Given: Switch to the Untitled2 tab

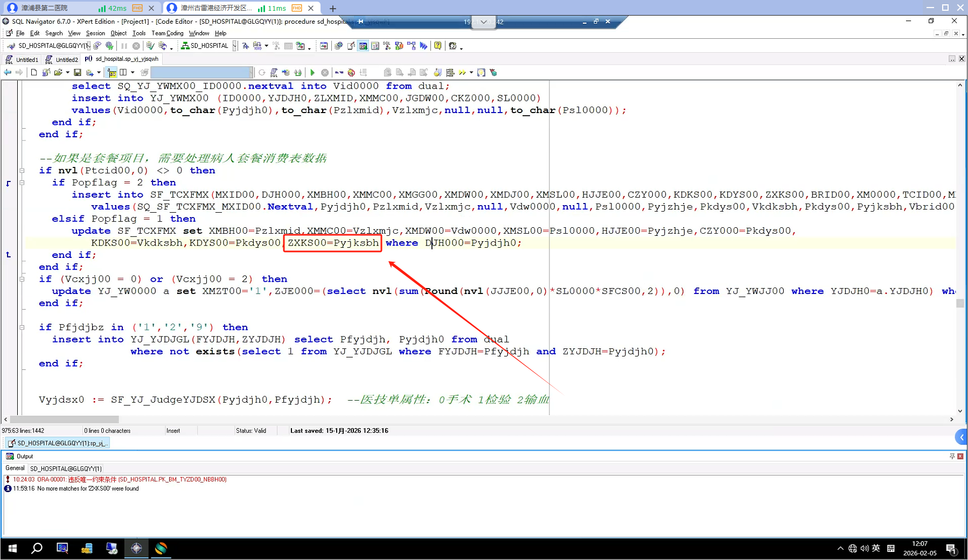Looking at the screenshot, I should [x=62, y=59].
